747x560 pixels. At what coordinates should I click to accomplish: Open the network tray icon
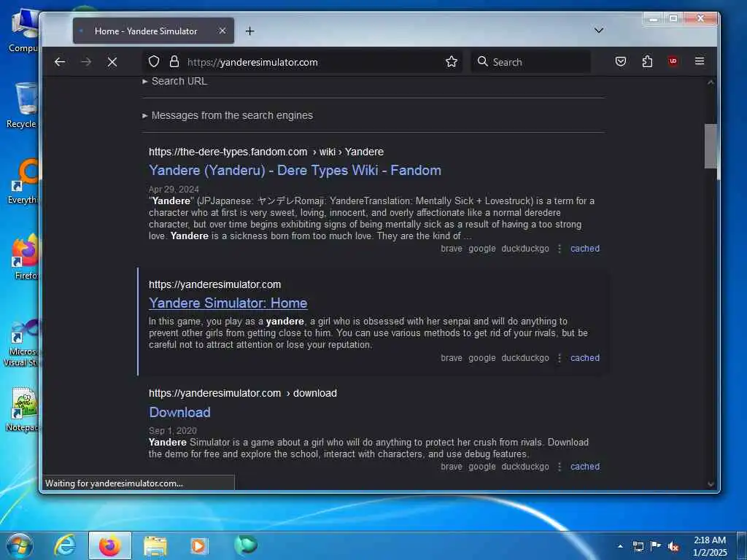coord(638,546)
